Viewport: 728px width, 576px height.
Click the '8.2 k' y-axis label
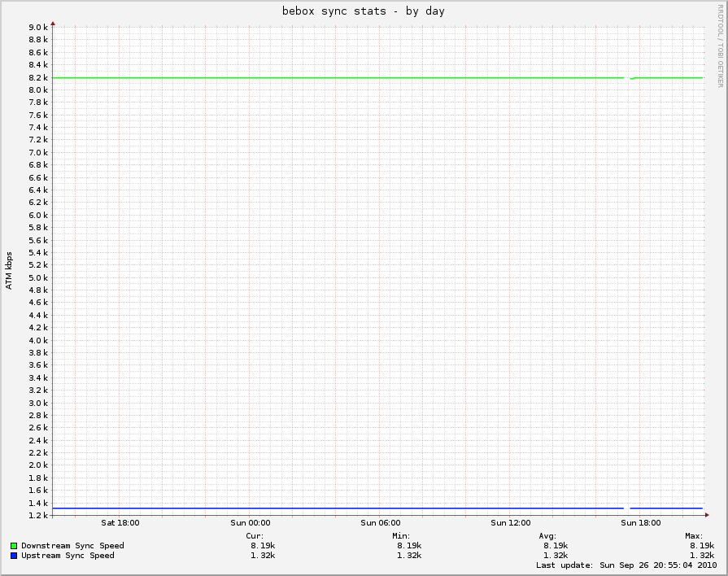(x=38, y=77)
